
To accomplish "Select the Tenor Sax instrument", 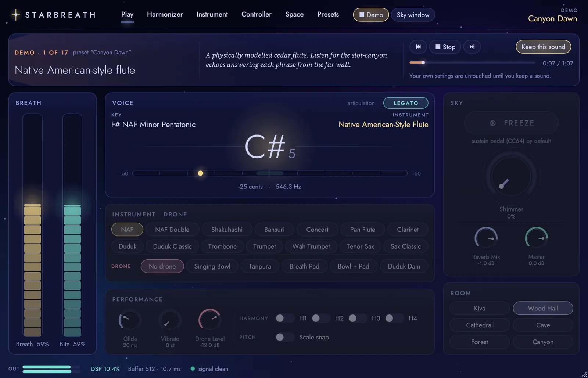I will coord(360,246).
